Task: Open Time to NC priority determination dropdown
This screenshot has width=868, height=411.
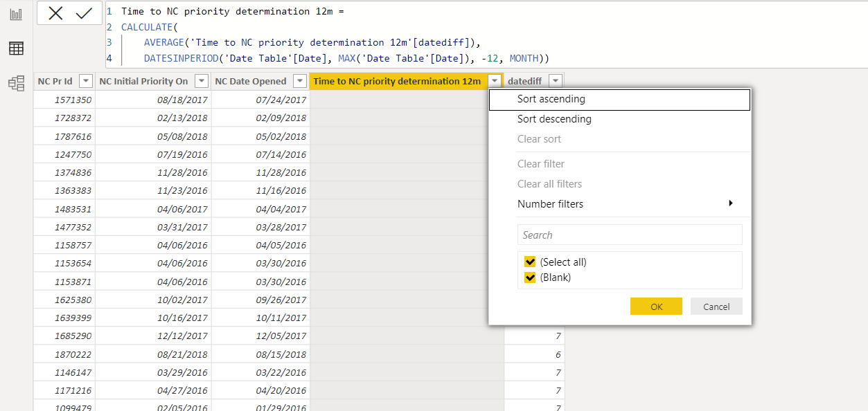Action: coord(495,81)
